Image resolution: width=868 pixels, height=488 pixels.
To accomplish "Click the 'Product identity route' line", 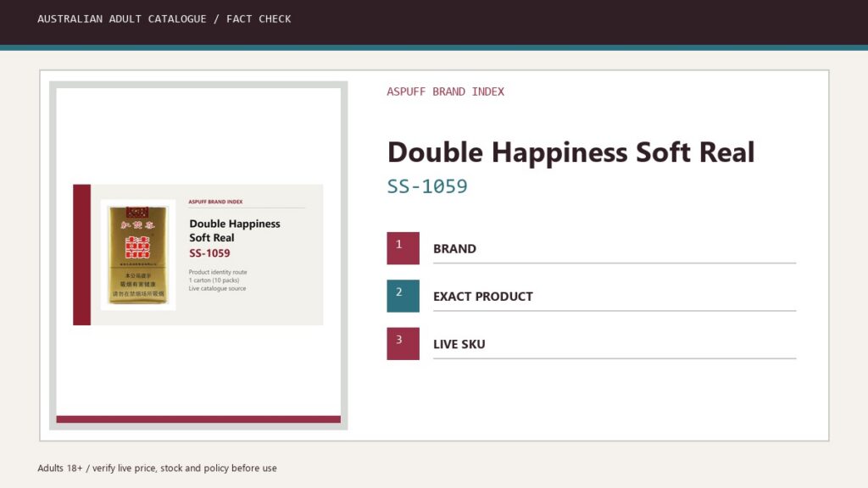I will (x=218, y=272).
